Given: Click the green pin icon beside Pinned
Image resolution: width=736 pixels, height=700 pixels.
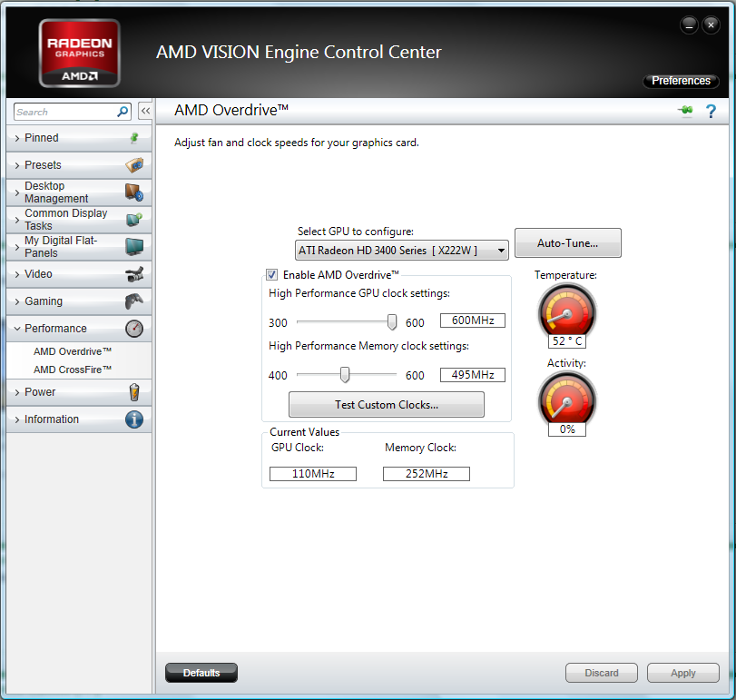Looking at the screenshot, I should (x=134, y=138).
